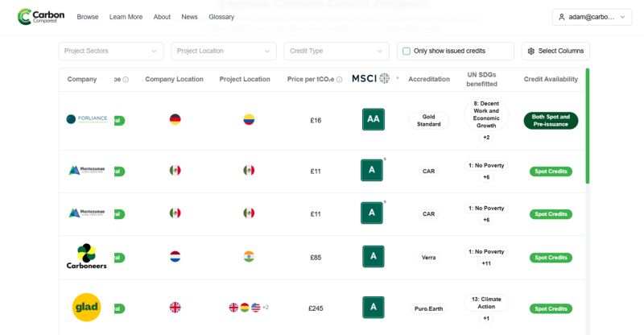Expand the Project Sectors filter
The width and height of the screenshot is (644, 335).
click(x=111, y=51)
